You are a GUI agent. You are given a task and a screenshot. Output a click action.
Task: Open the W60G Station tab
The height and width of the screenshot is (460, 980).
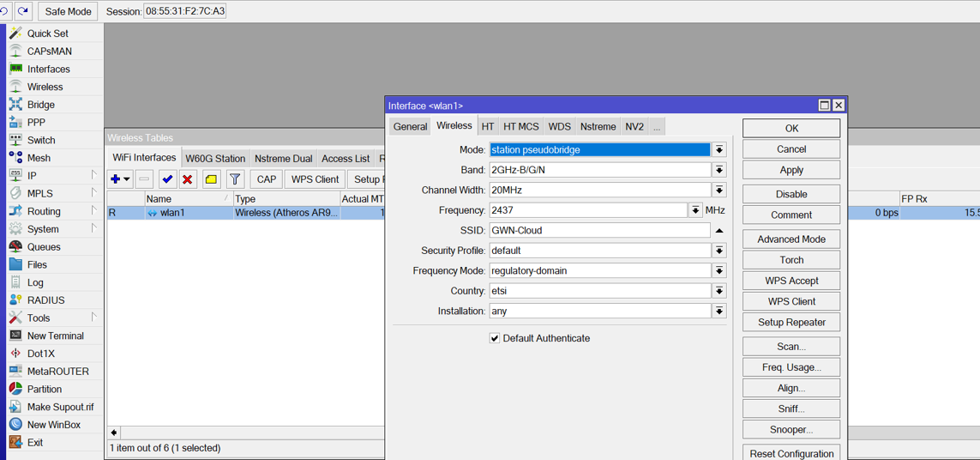[x=215, y=159]
